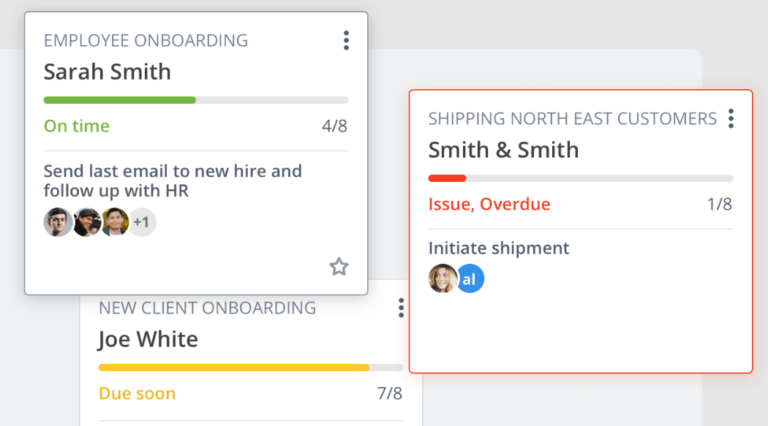
Task: Open the New Client Onboarding options menu
Action: click(401, 308)
